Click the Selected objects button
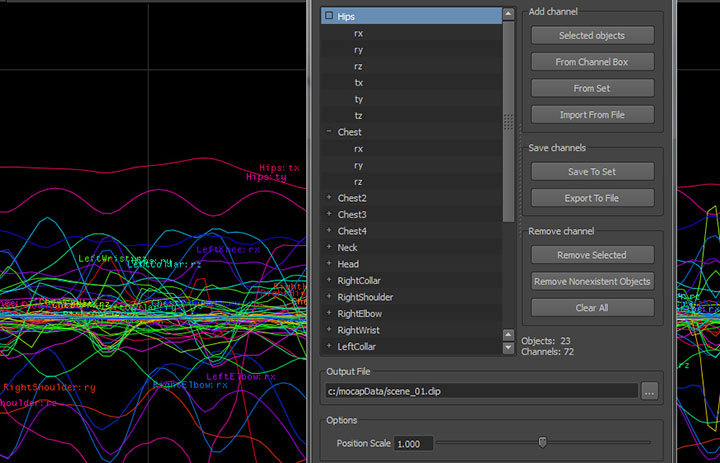Viewport: 720px width, 463px height. 592,35
